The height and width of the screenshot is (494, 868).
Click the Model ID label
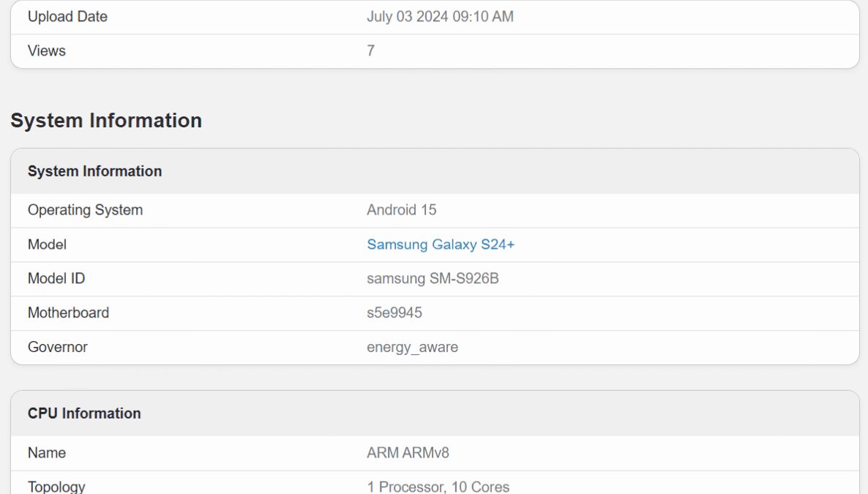[56, 279]
